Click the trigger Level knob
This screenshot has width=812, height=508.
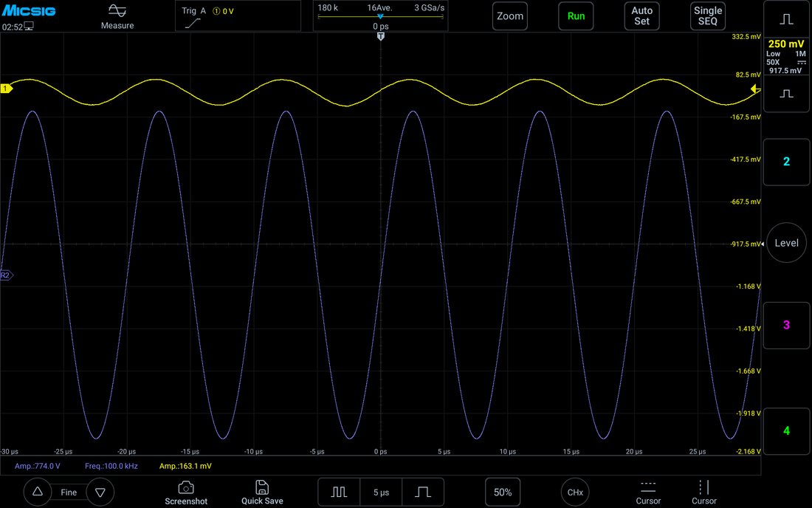tap(786, 243)
